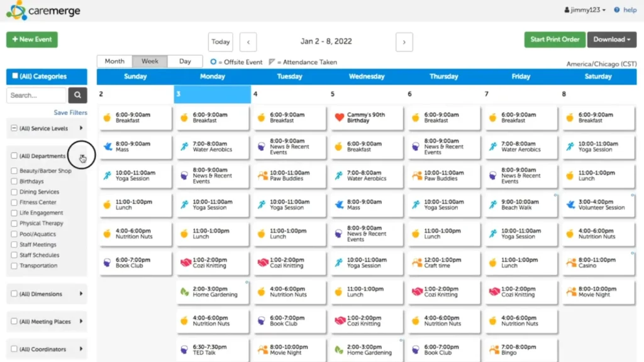Check the Transportation checkbox
This screenshot has height=362, width=644.
tap(14, 266)
